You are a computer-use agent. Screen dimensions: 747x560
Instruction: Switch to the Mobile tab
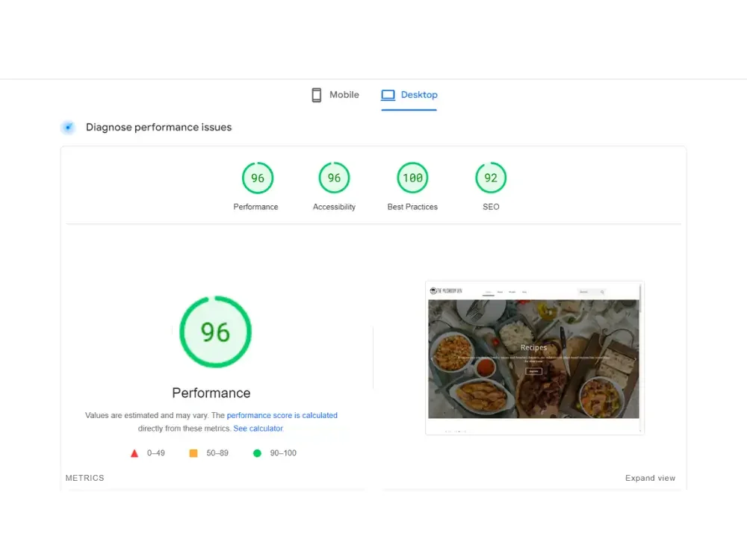pyautogui.click(x=335, y=95)
